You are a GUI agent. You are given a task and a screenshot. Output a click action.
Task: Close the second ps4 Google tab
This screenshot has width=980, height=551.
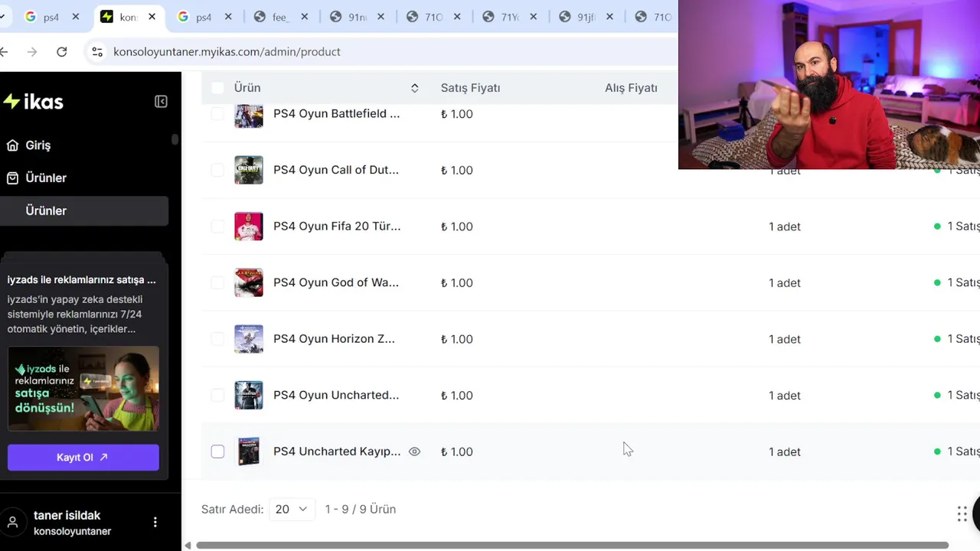click(x=228, y=17)
